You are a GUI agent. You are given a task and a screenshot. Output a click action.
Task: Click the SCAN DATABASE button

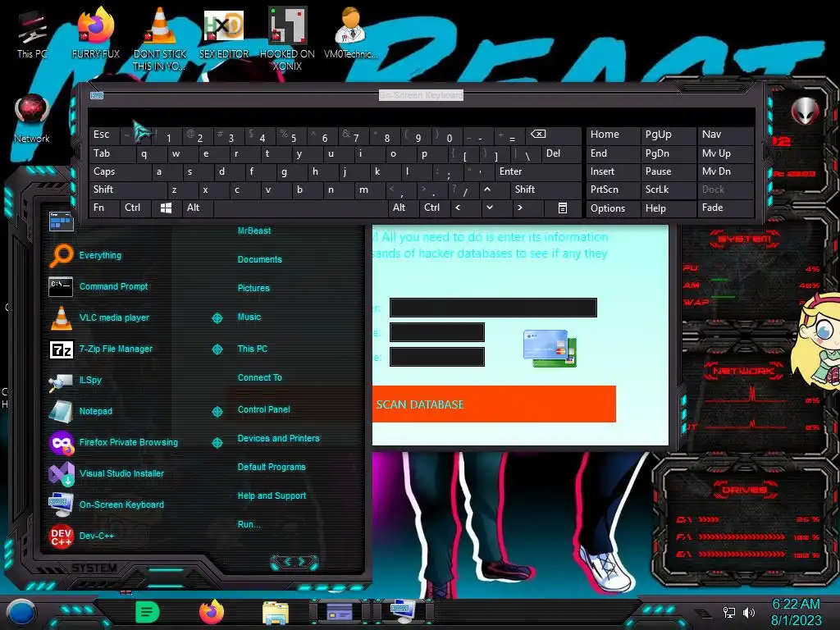(x=494, y=404)
